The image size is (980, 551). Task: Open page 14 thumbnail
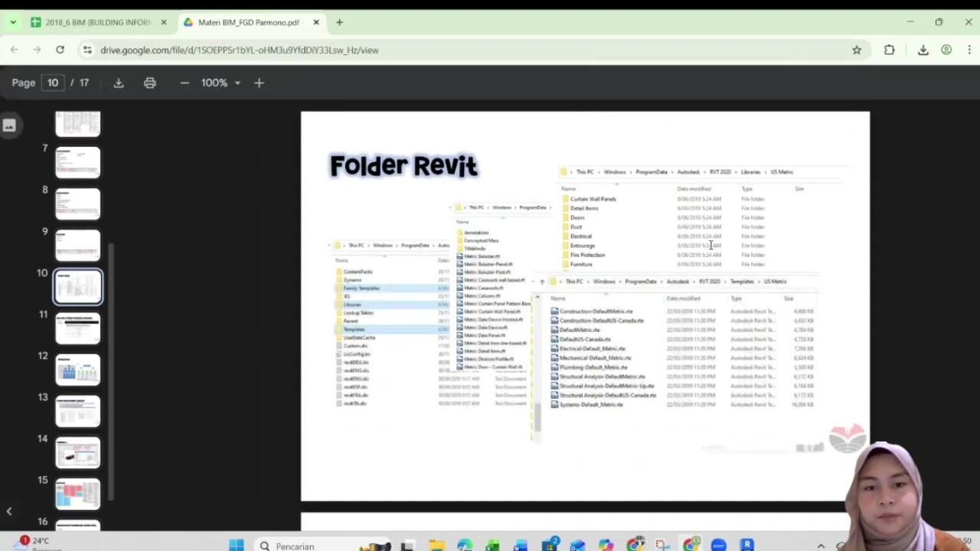click(x=77, y=452)
